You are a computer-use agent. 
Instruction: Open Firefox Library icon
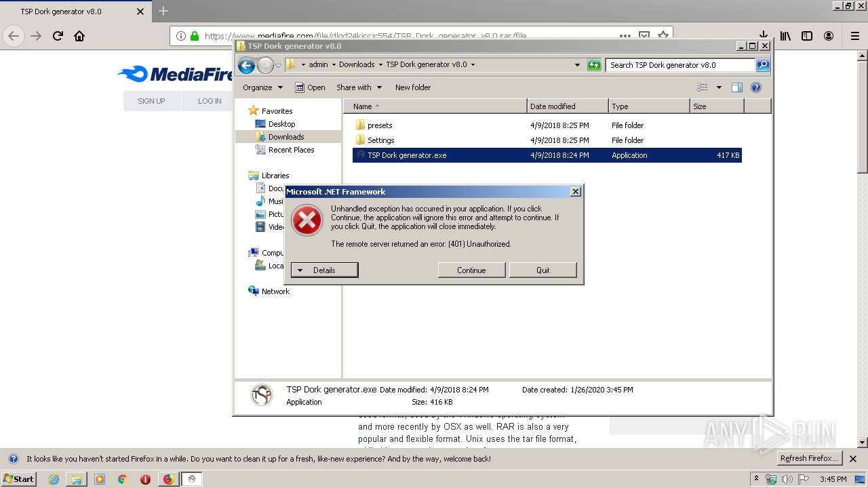point(785,36)
